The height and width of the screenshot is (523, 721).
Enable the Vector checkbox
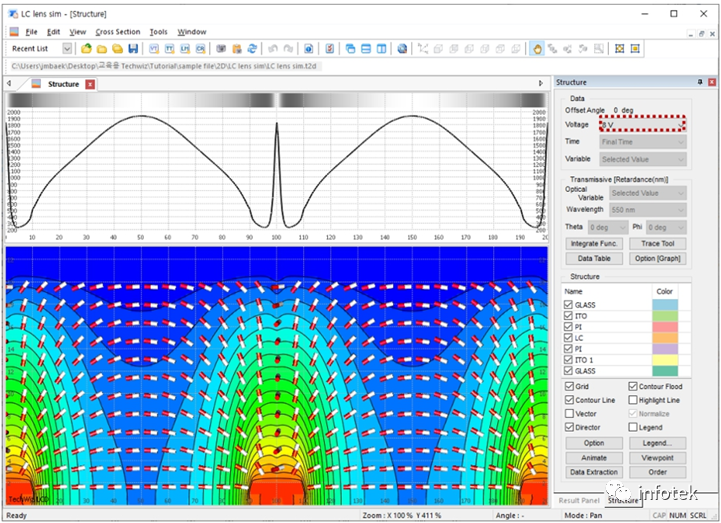tap(569, 414)
